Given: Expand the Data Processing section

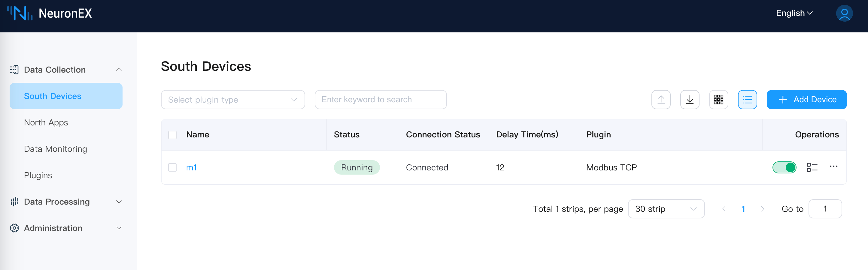Looking at the screenshot, I should click(x=66, y=202).
